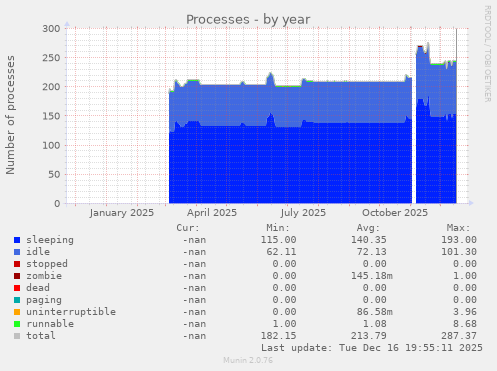Click the total row's -nan current value

click(x=194, y=336)
